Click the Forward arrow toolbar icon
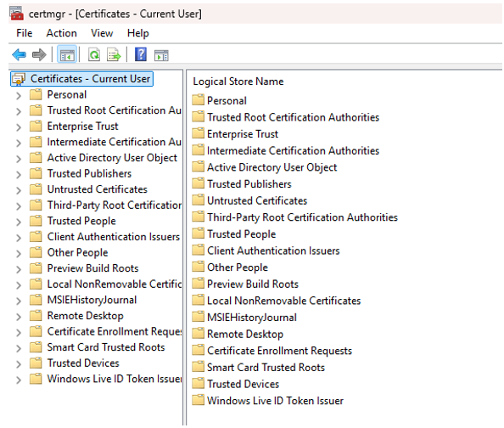 [x=39, y=54]
